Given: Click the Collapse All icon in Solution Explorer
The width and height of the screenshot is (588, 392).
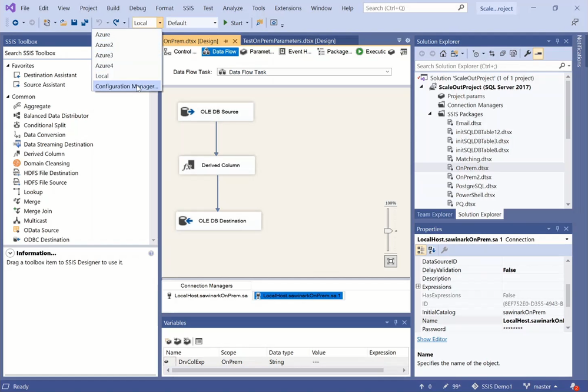Looking at the screenshot, I should [x=503, y=54].
